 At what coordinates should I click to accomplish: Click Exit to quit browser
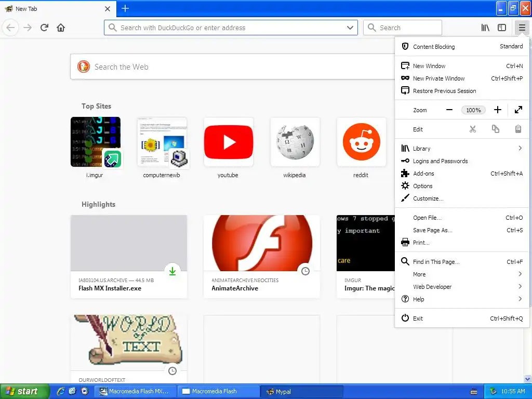(462, 318)
